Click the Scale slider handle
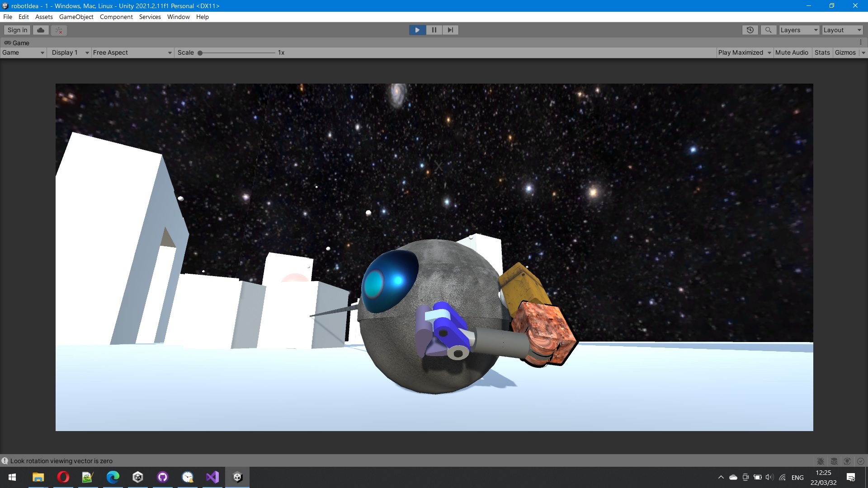 [x=200, y=53]
